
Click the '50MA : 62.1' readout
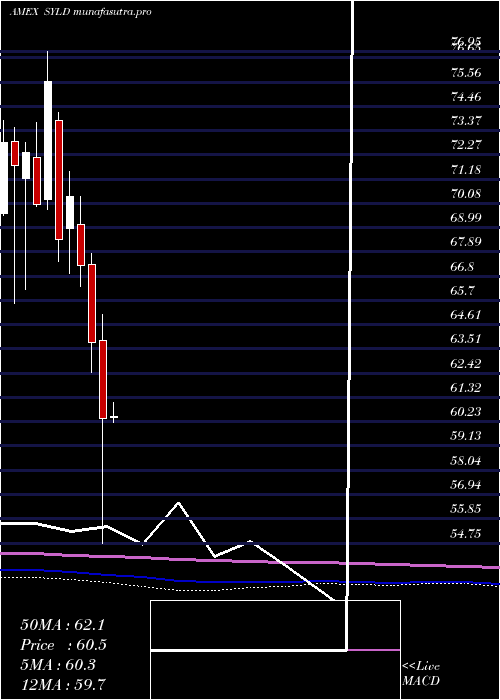(x=62, y=625)
